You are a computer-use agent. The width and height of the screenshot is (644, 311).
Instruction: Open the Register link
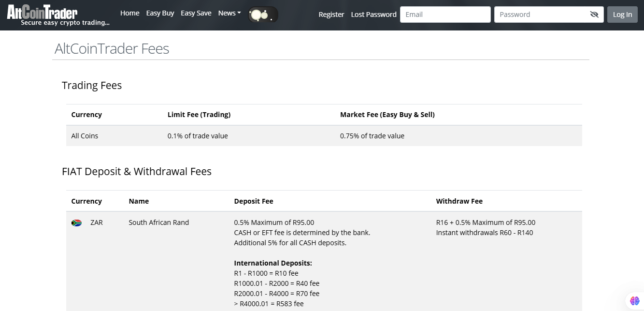(x=331, y=15)
